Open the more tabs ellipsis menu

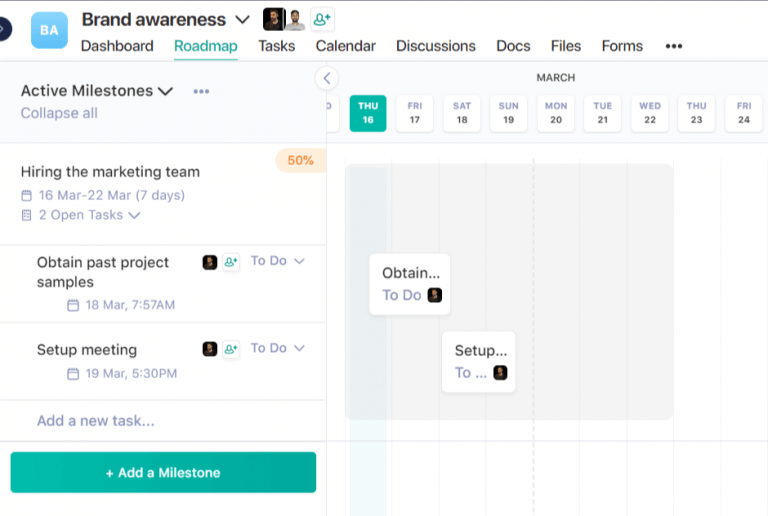pos(673,46)
